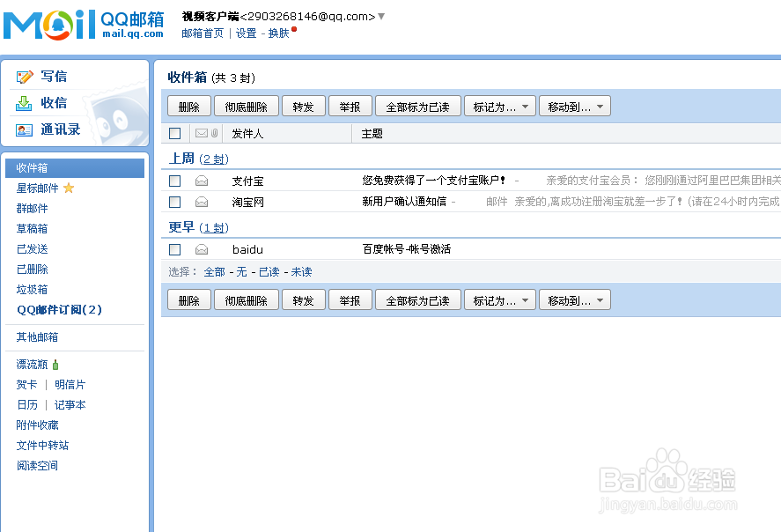Open 收件箱 folder in sidebar

pyautogui.click(x=75, y=168)
